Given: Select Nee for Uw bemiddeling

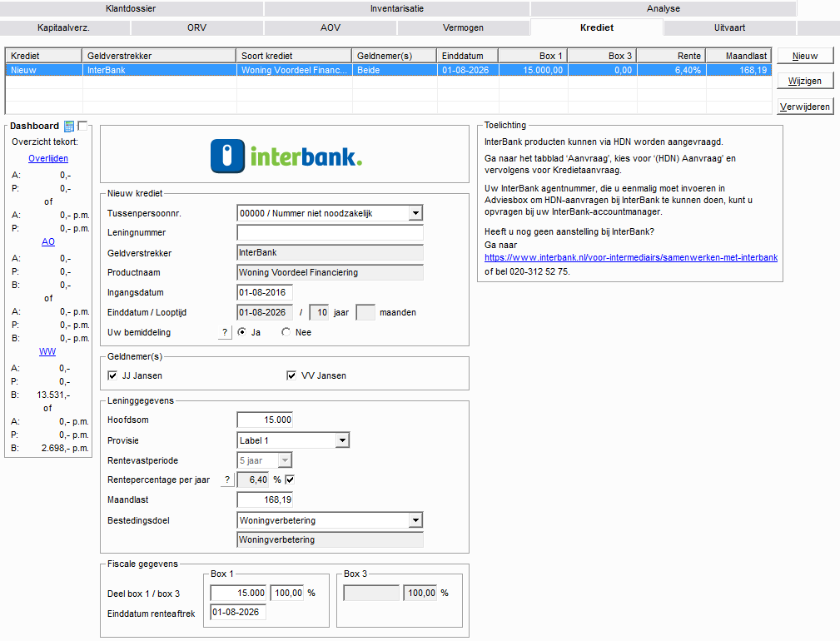Looking at the screenshot, I should [286, 332].
